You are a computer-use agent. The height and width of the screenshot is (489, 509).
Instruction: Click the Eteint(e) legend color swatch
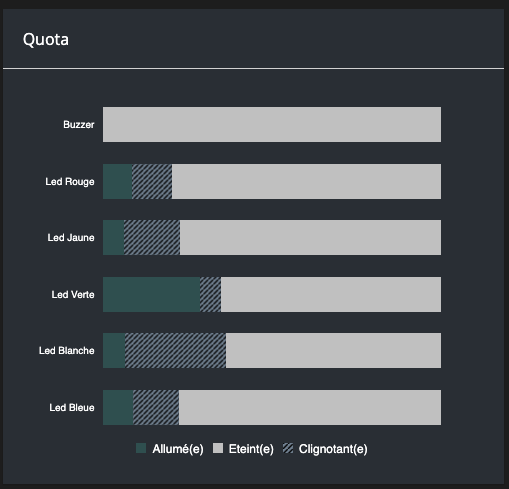[218, 448]
